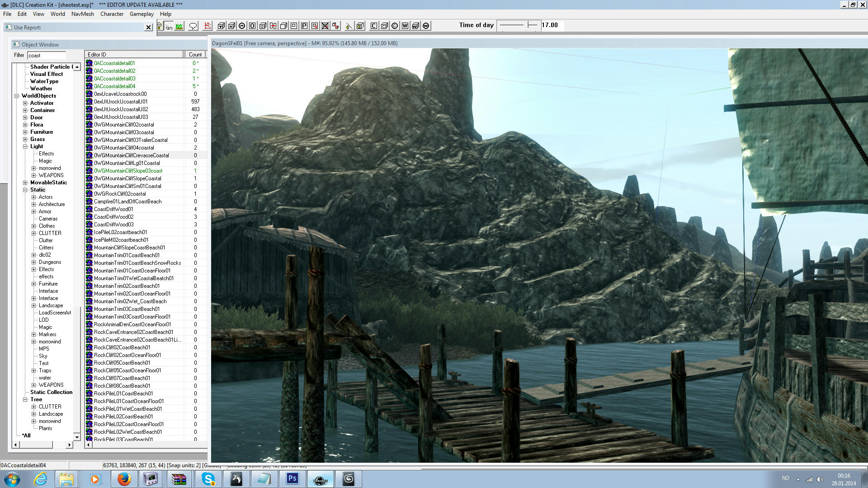Image resolution: width=868 pixels, height=488 pixels.
Task: Click the square W toolbar icon
Action: click(x=405, y=26)
